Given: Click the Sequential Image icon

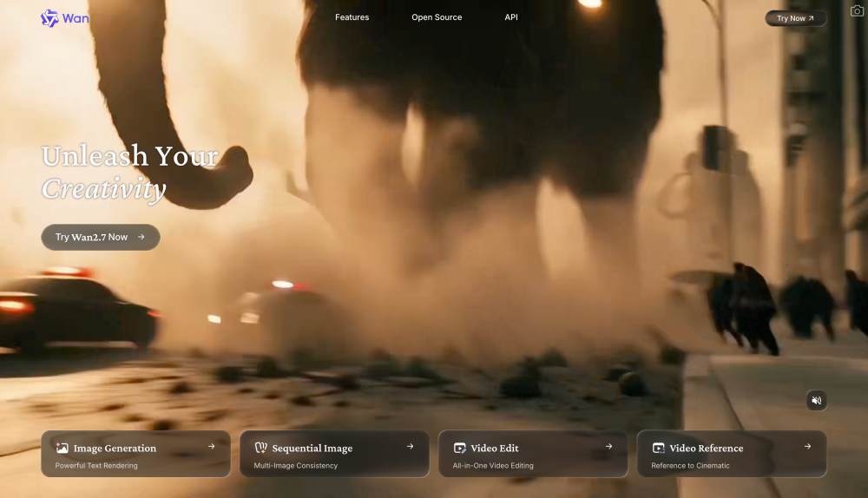Looking at the screenshot, I should 260,448.
